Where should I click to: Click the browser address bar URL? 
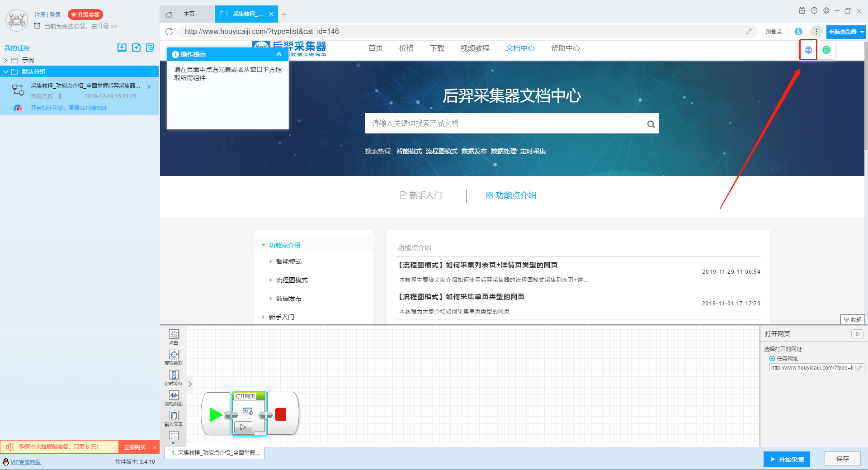(262, 32)
